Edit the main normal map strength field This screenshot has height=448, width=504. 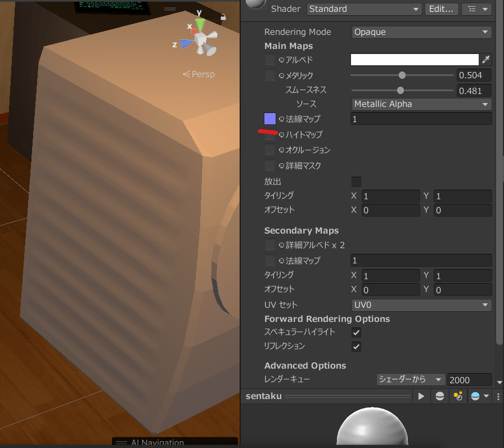pyautogui.click(x=421, y=119)
